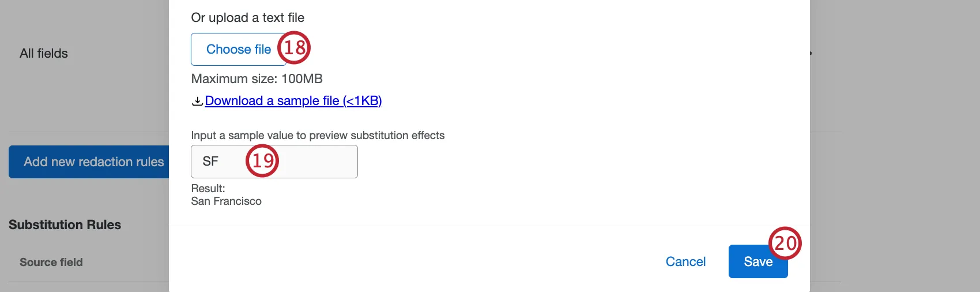
Task: Click the Or upload a text file label
Action: click(x=247, y=18)
